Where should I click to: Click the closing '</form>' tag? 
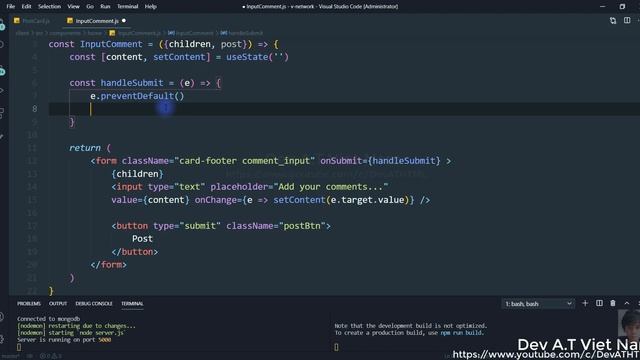(109, 265)
